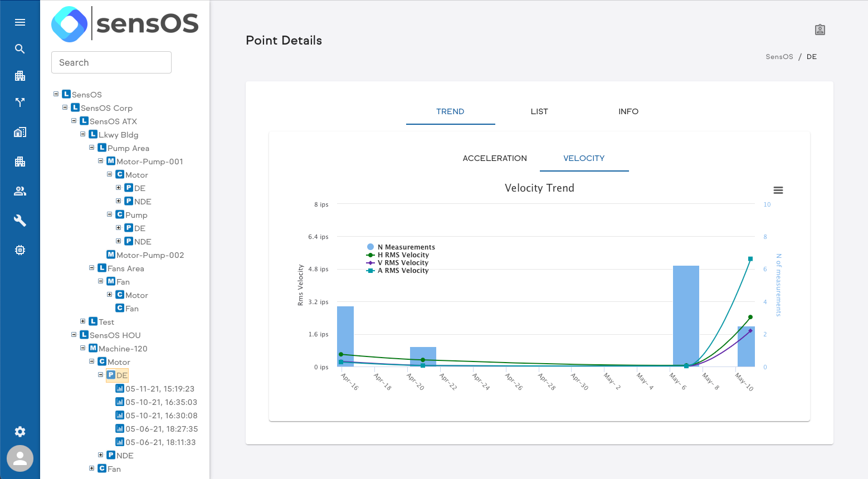Viewport: 868px width, 479px height.
Task: Collapse the Pump Area node
Action: [91, 148]
